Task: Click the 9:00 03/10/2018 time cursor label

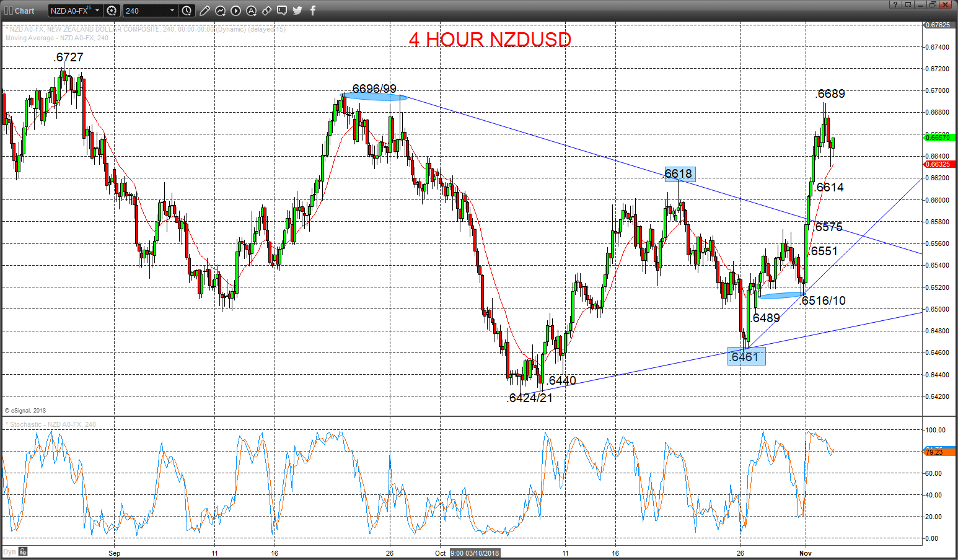Action: pos(475,553)
